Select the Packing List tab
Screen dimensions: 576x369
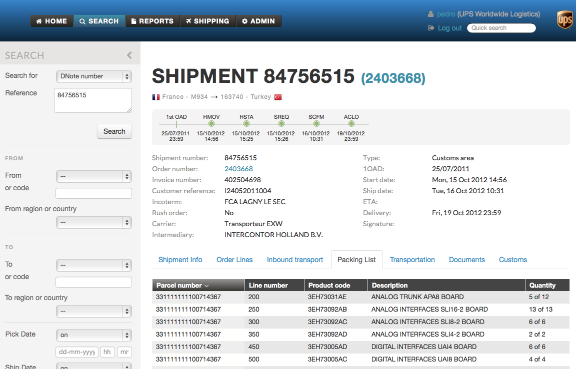pyautogui.click(x=356, y=260)
